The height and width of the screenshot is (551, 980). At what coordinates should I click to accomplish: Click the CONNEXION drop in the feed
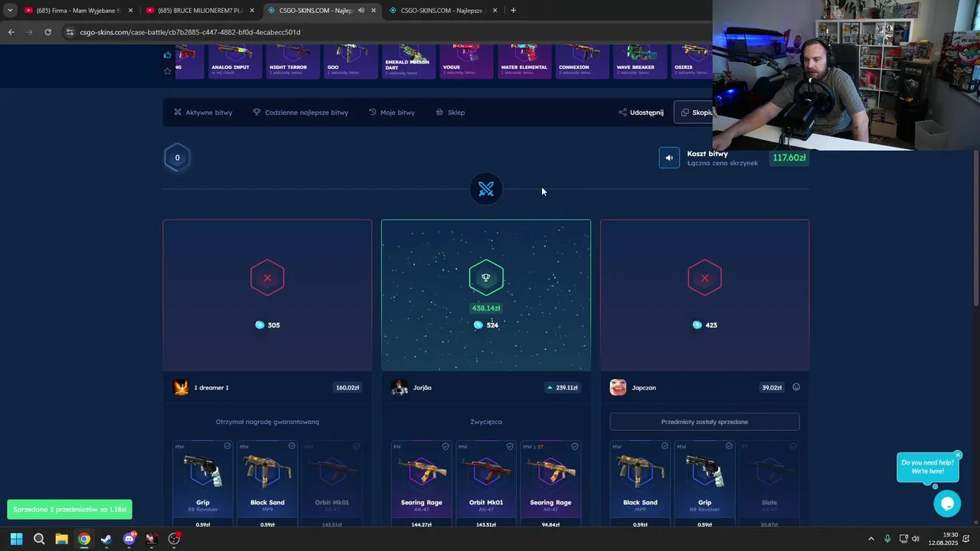pyautogui.click(x=582, y=60)
